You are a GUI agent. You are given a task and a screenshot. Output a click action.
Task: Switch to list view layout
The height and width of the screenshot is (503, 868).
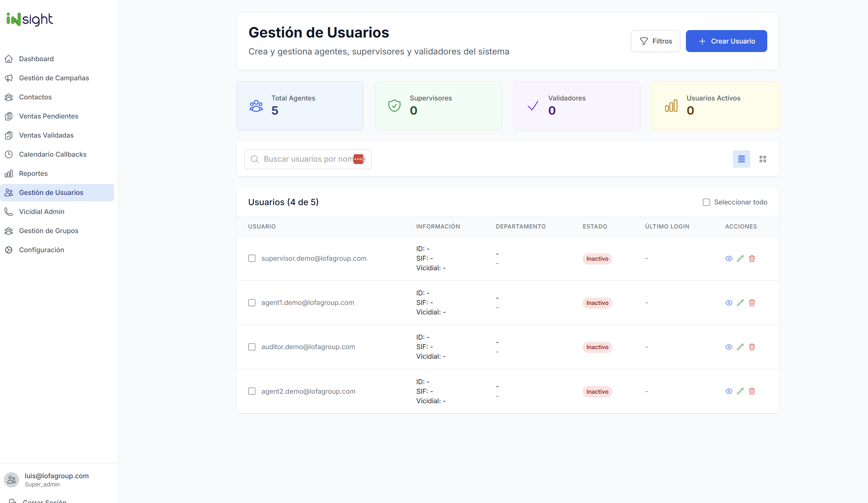click(741, 159)
